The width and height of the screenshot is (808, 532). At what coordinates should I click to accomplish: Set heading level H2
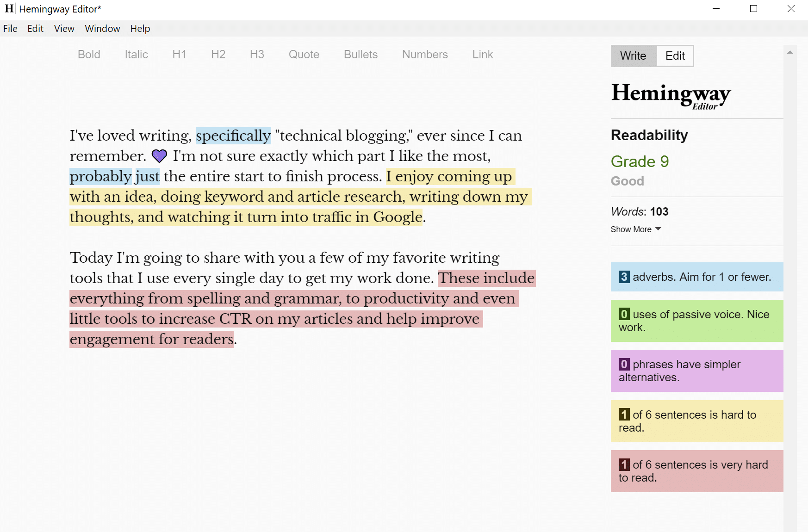coord(218,55)
